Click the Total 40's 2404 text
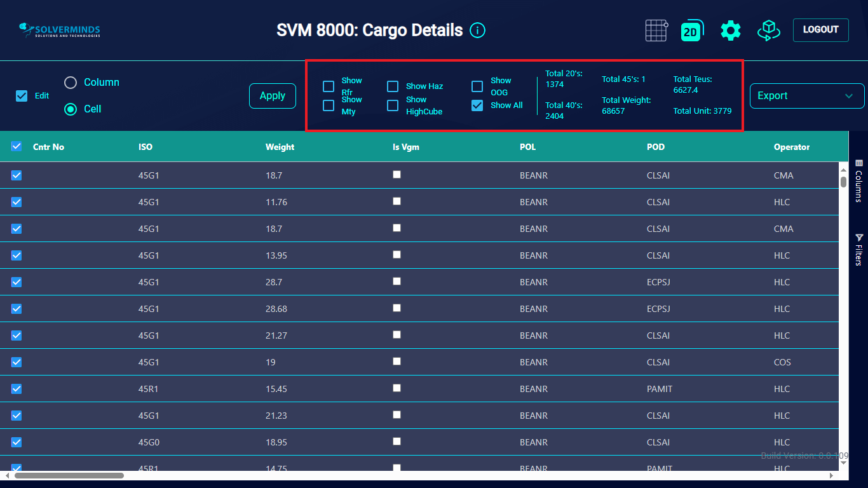The height and width of the screenshot is (488, 868). point(564,110)
